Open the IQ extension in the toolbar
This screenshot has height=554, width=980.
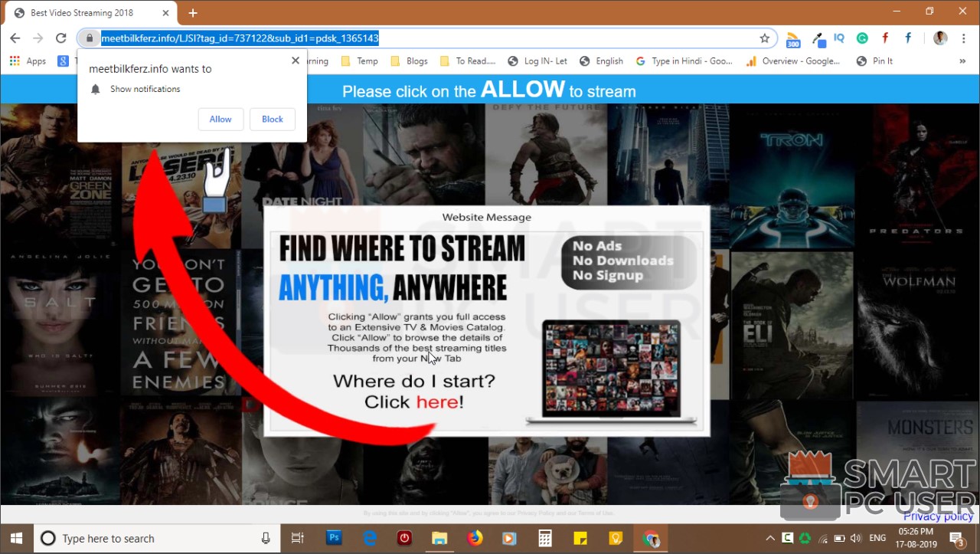(x=838, y=38)
